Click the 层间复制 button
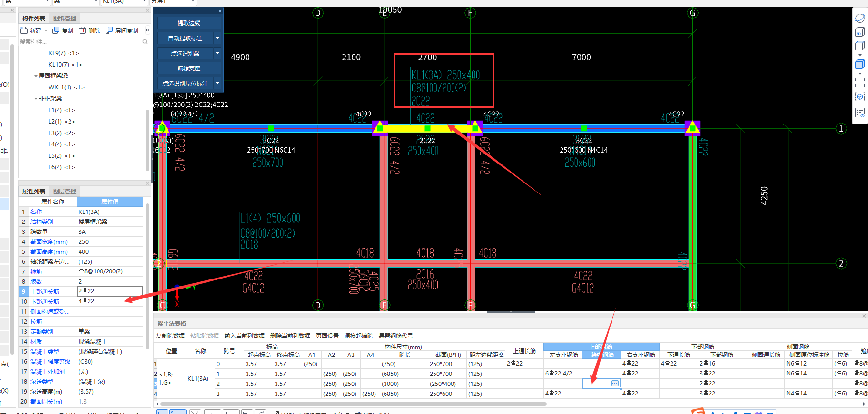 [x=122, y=30]
